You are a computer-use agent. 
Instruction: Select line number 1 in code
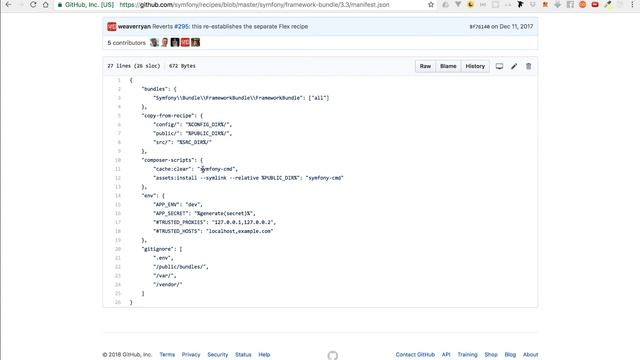[x=119, y=80]
